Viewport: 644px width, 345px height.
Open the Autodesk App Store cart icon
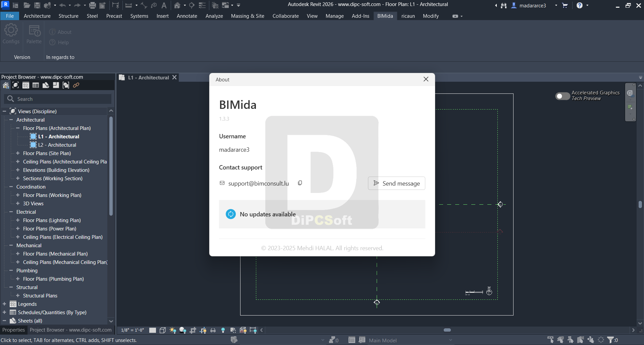[565, 5]
